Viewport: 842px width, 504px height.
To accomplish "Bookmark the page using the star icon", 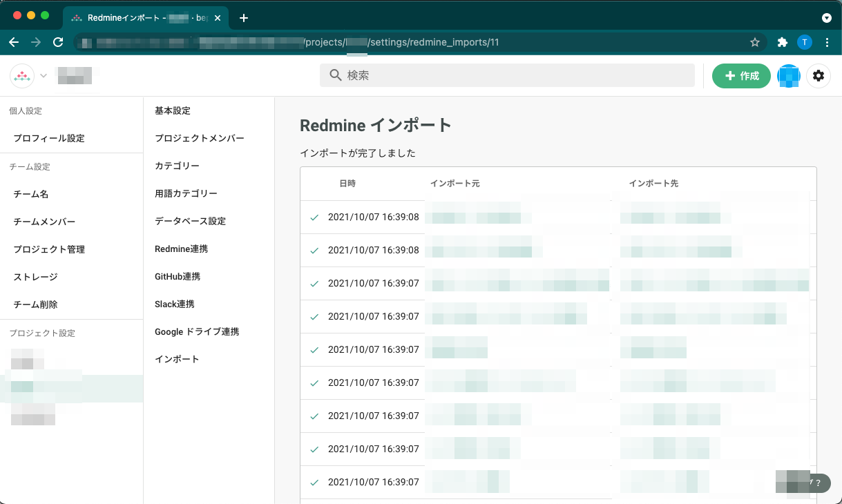I will (755, 42).
